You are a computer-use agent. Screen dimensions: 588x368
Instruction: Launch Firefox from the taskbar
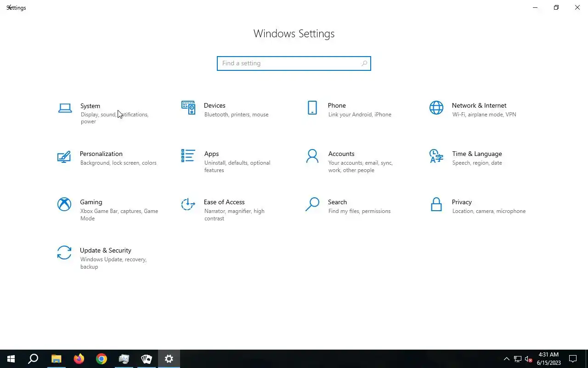(79, 359)
